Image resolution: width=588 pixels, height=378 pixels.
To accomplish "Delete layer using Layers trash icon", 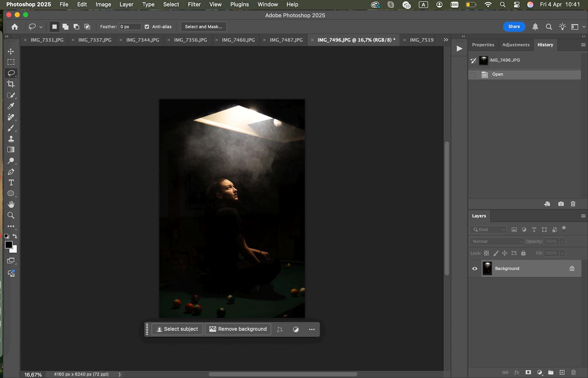I will coord(573,372).
